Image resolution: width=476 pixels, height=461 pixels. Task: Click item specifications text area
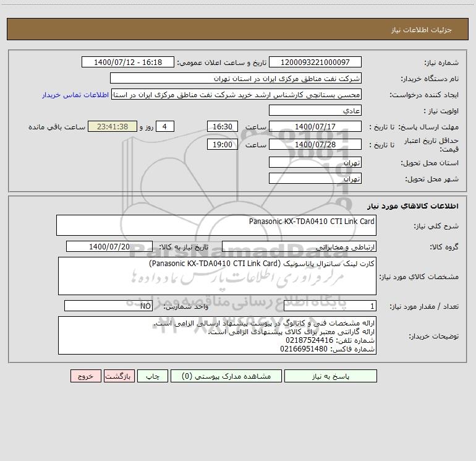tap(217, 276)
